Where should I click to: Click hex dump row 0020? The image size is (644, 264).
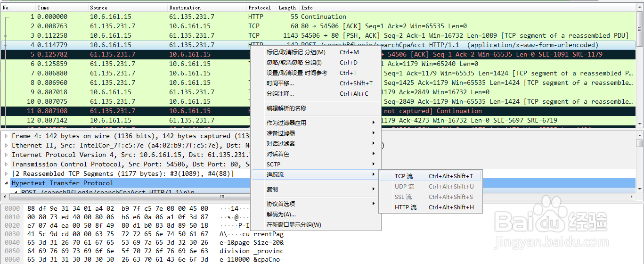[144, 225]
